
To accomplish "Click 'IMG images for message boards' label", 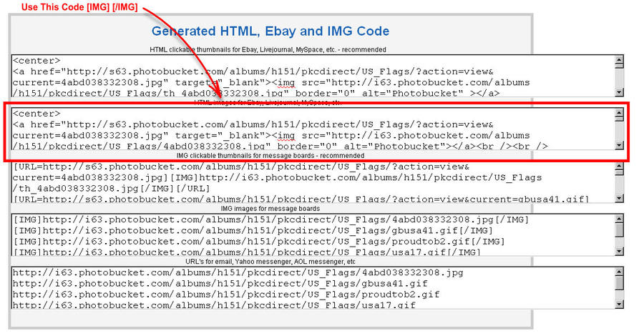I will [270, 209].
